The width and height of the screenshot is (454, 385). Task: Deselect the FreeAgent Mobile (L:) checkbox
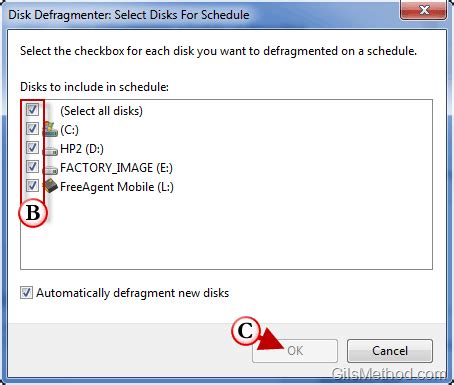(x=32, y=185)
